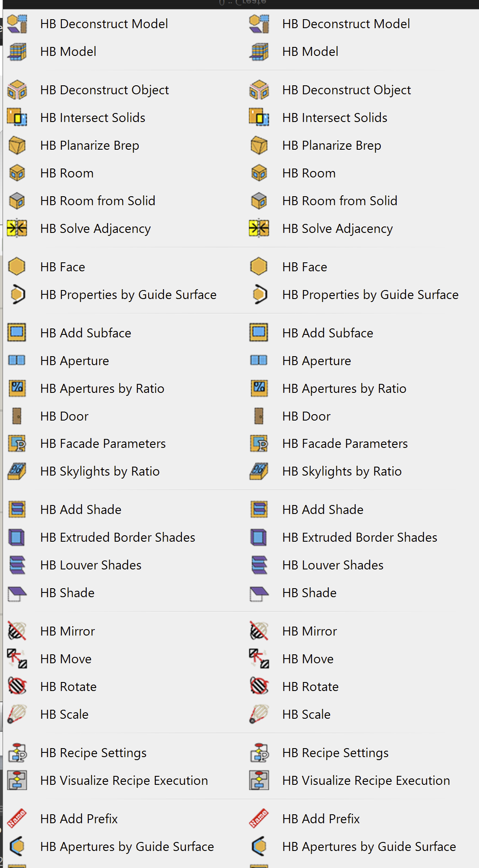
Task: Select the HB Add Prefix icon in right column
Action: (259, 819)
